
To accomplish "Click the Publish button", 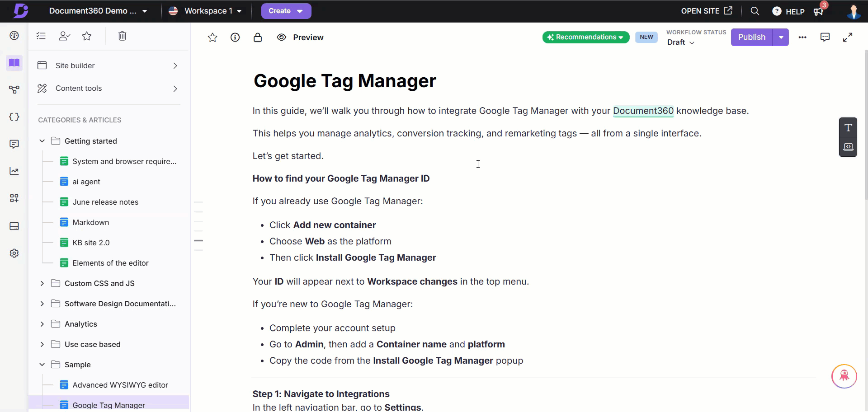I will coord(751,37).
